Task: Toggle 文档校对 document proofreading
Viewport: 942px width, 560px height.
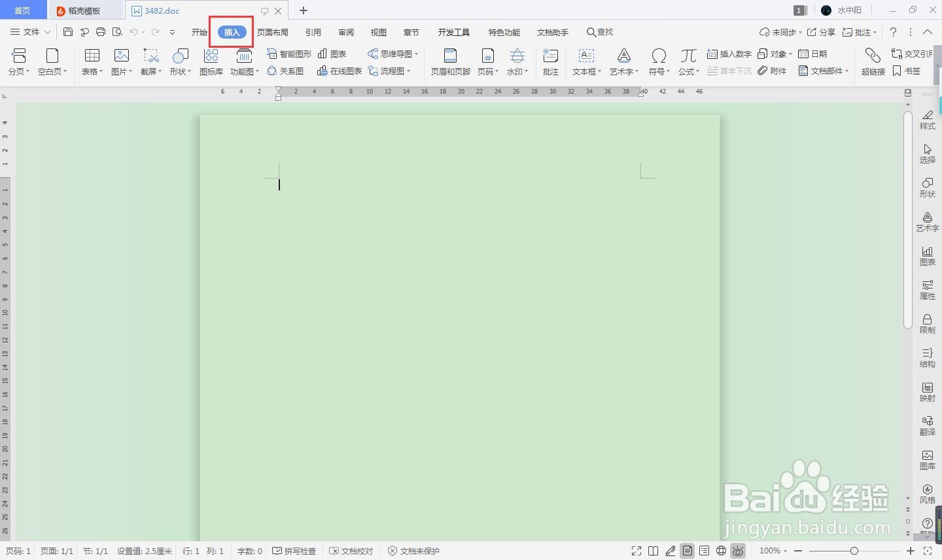Action: pyautogui.click(x=351, y=551)
